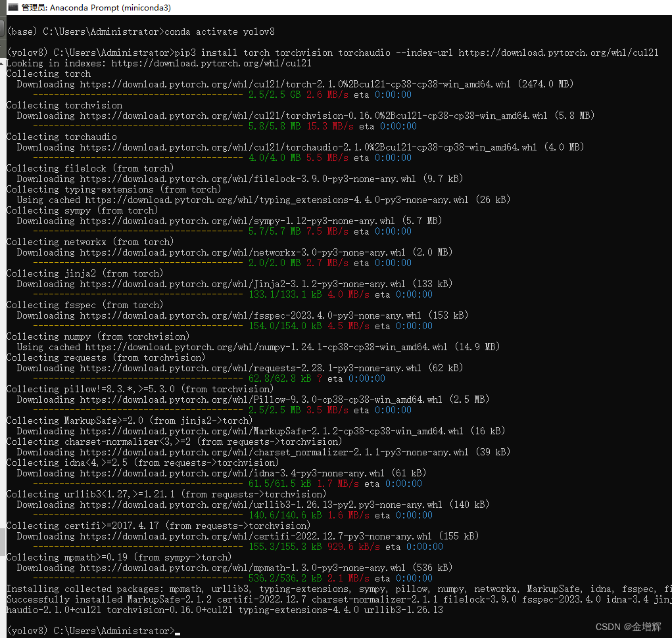Click the torch-2.1.0 wheel download URL

(x=295, y=84)
